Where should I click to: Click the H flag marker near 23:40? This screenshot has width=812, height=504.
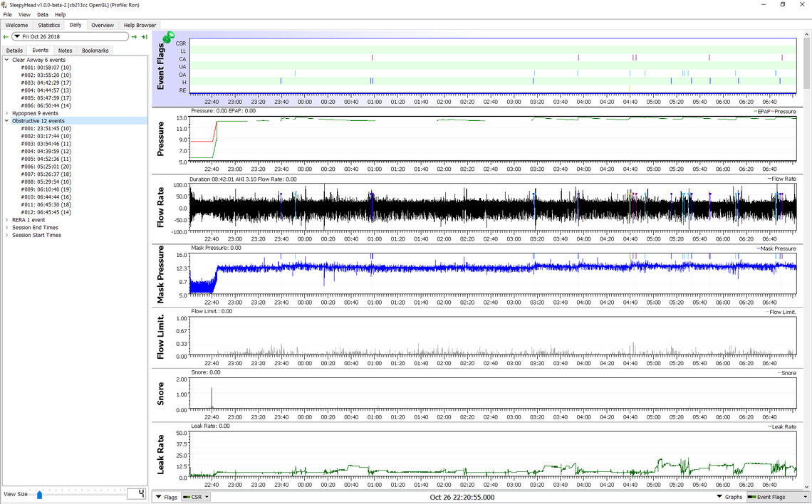(x=281, y=81)
